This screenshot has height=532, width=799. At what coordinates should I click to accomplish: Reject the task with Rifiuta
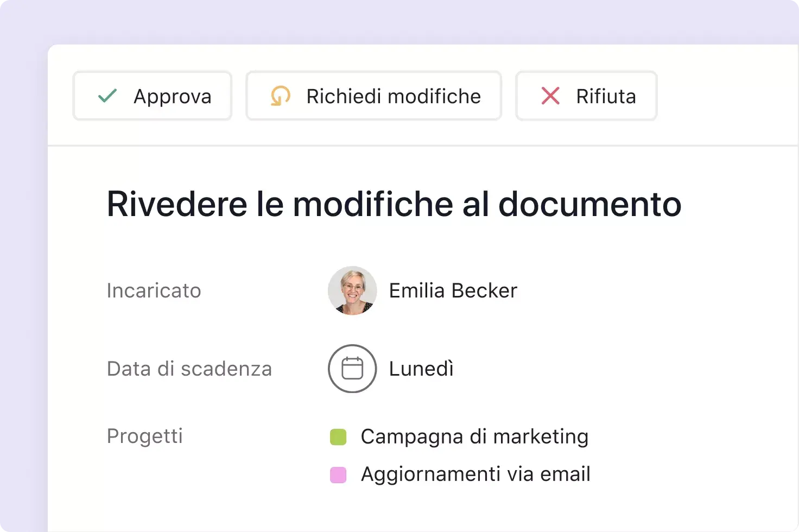586,96
